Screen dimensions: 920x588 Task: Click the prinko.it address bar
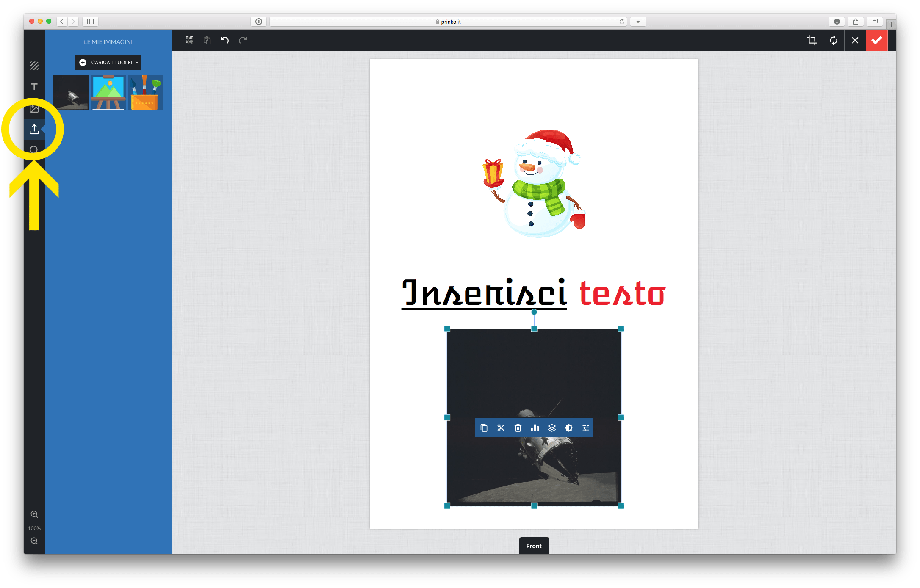[449, 22]
